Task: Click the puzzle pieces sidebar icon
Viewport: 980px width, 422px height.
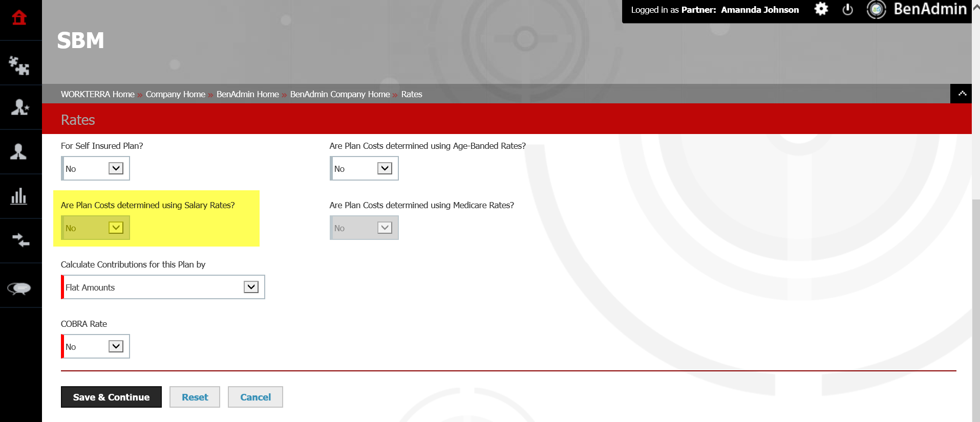Action: [x=19, y=65]
